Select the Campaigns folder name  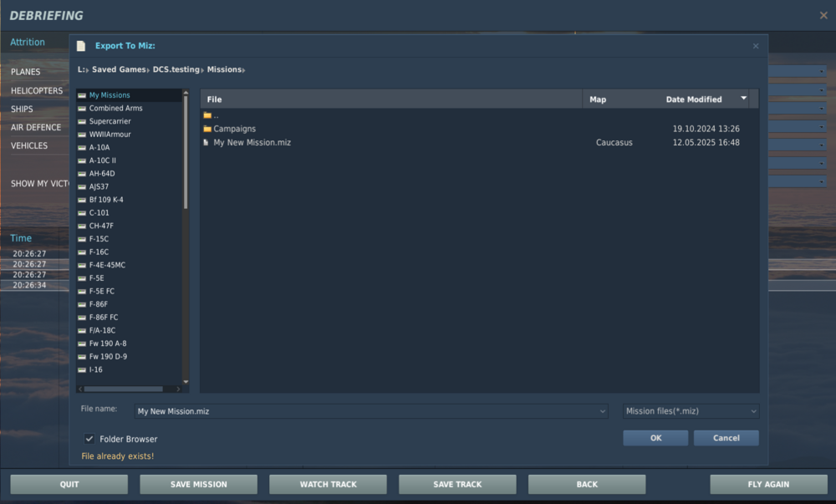(235, 129)
